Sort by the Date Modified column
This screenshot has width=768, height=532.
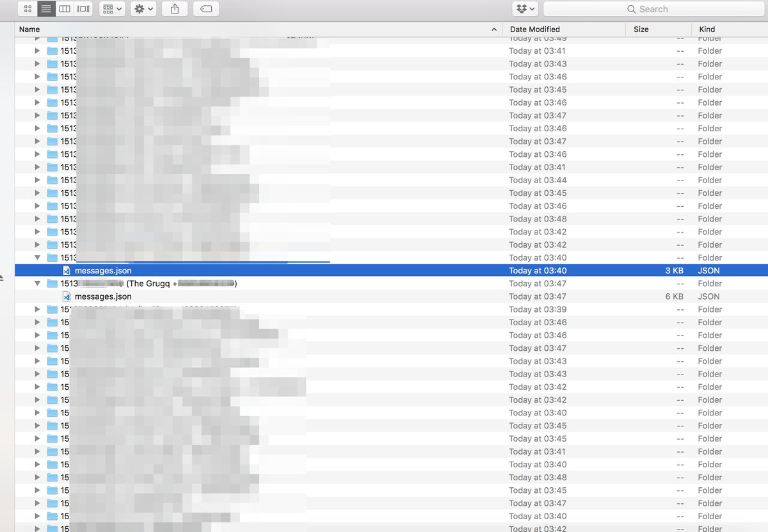(563, 29)
